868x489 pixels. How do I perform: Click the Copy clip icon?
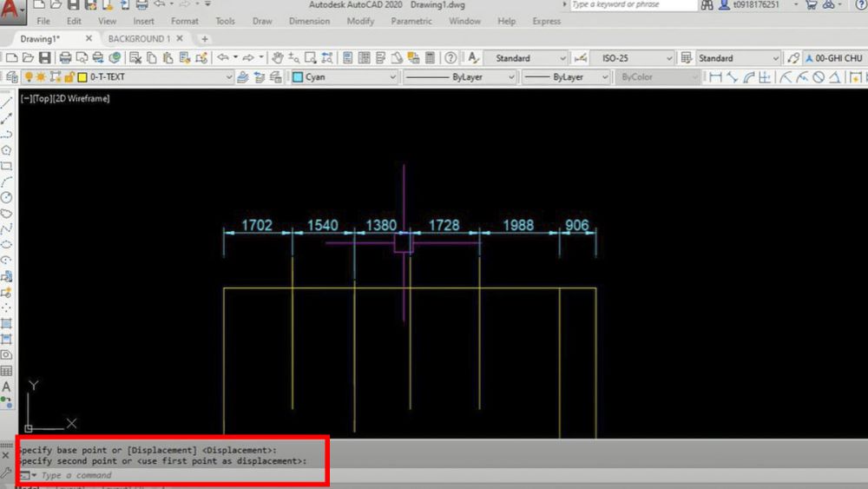click(152, 57)
